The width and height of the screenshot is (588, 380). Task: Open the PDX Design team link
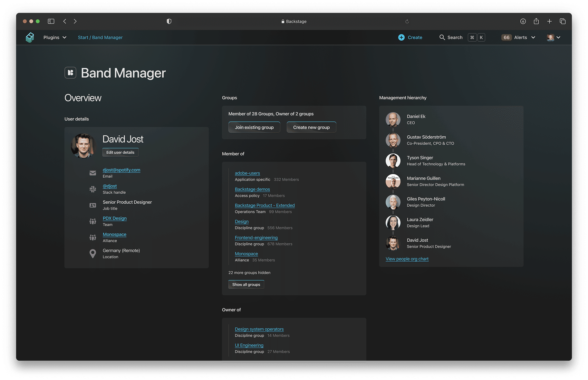click(x=115, y=218)
